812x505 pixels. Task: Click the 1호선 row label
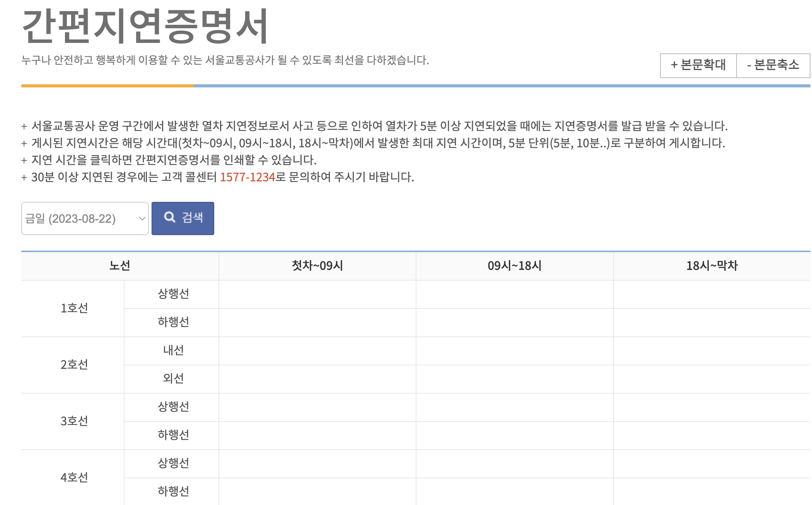[74, 308]
